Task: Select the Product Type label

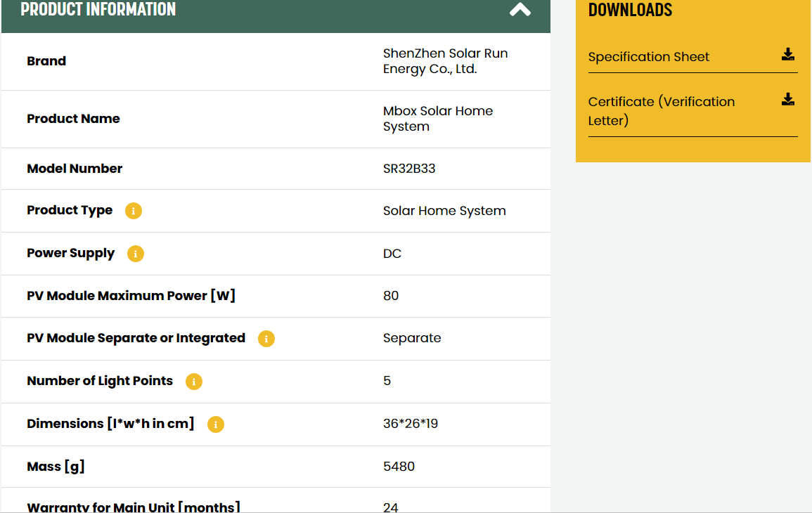Action: [x=70, y=210]
